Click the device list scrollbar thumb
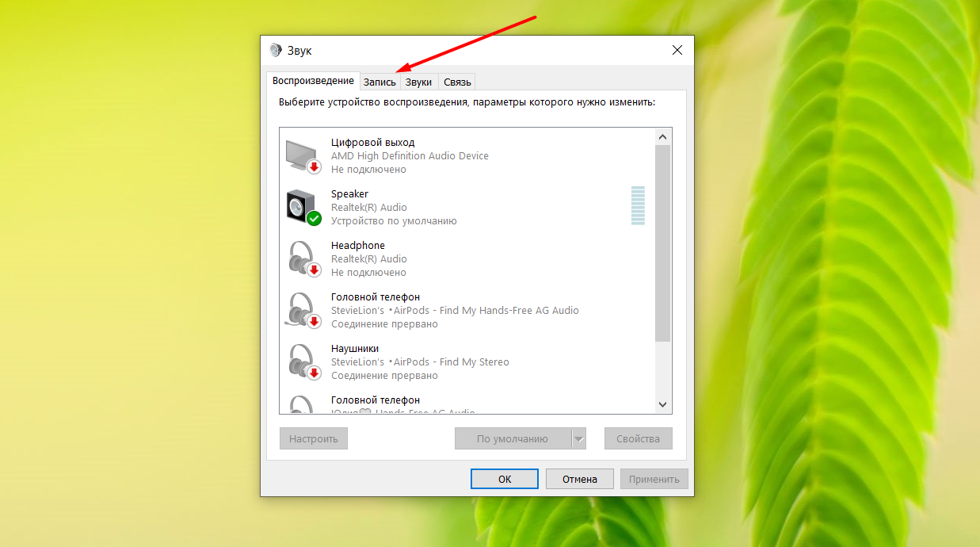 click(x=663, y=243)
